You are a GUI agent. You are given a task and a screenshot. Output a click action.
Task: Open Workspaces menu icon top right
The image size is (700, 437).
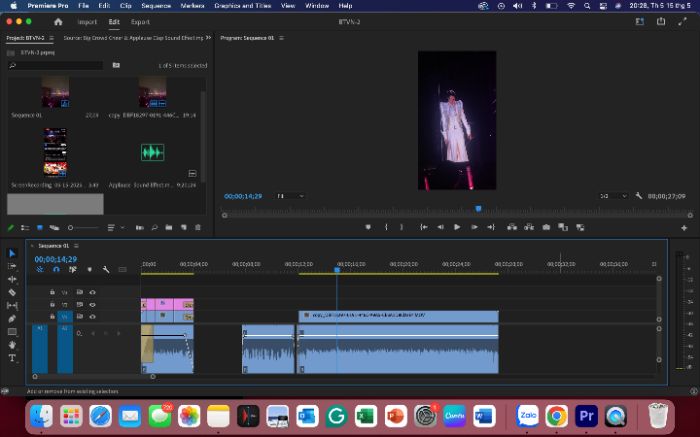coord(640,21)
